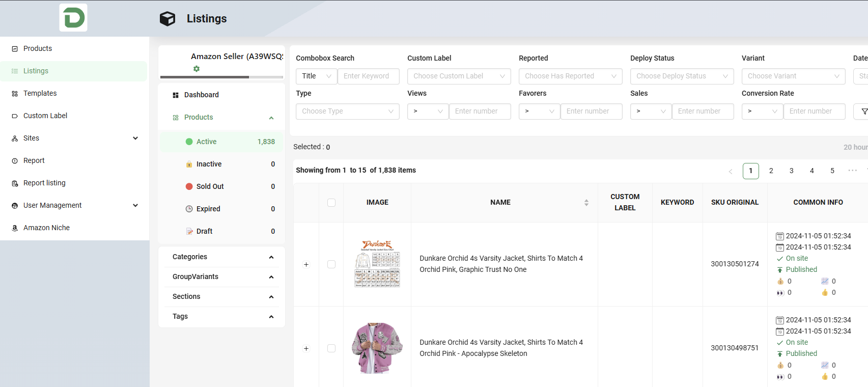The image size is (868, 387).
Task: Check the Apocalypse Skeleton jacket row
Action: click(x=331, y=348)
